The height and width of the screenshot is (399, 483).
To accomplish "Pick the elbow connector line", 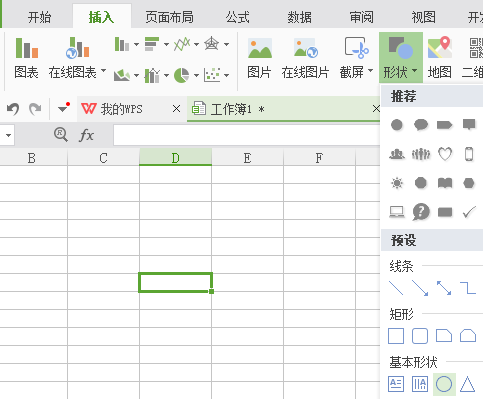I will coord(468,288).
